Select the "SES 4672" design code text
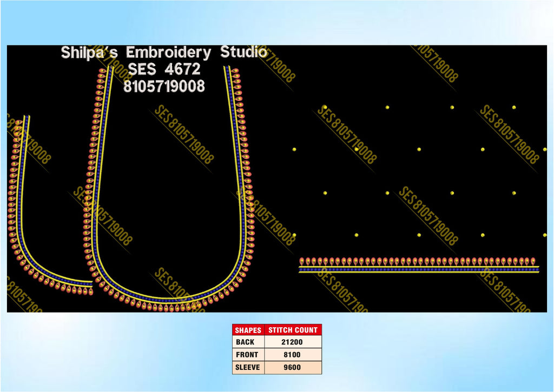This screenshot has height=392, width=554. [164, 69]
